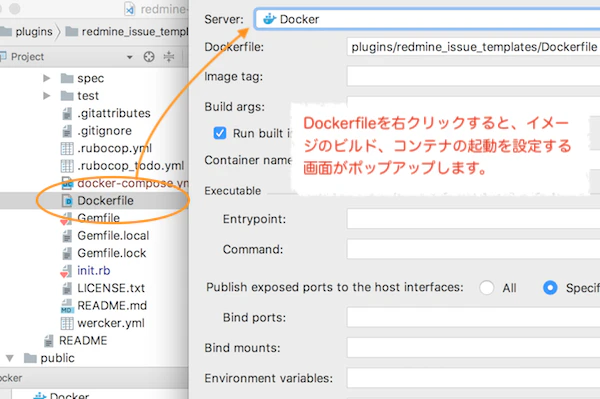Click the Gemfile.lock file icon
600x399 pixels.
tap(67, 253)
